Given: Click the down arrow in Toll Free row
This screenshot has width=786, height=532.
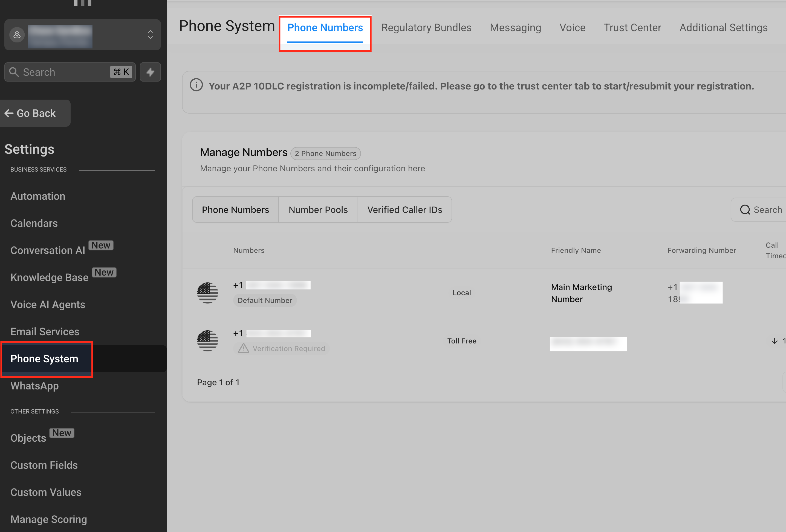Looking at the screenshot, I should pyautogui.click(x=774, y=341).
